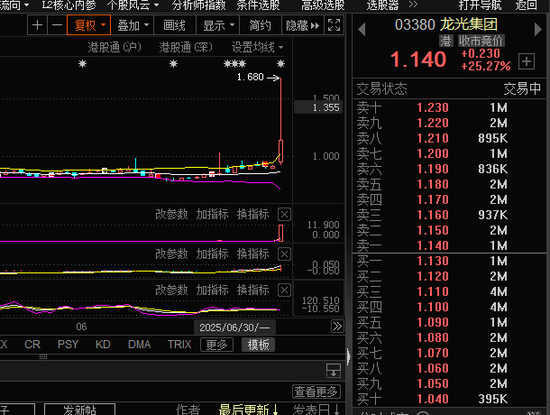
Task: Go to next stock with right arrow
Action: coord(538,29)
